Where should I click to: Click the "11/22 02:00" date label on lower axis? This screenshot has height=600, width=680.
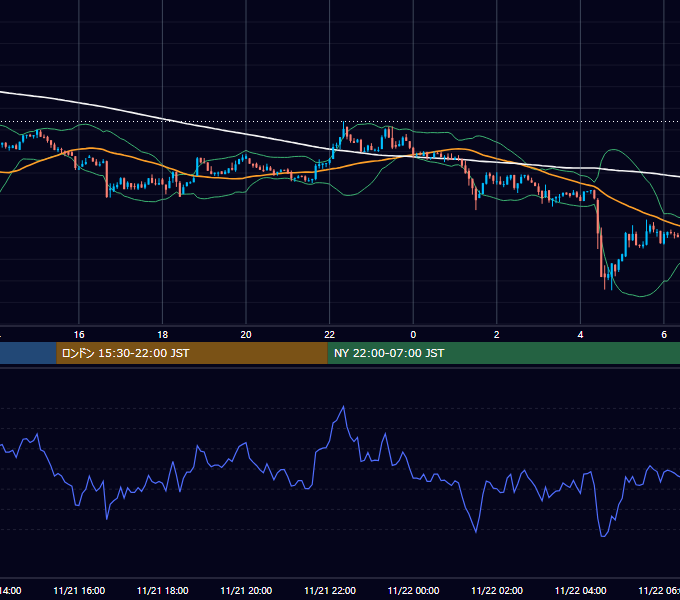[497, 591]
